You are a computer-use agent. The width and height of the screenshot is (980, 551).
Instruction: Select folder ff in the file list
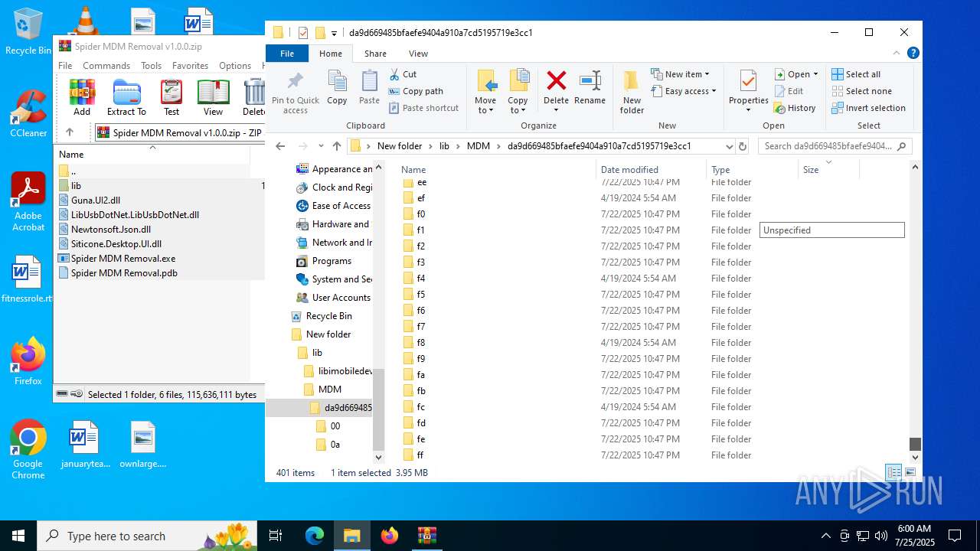tap(421, 455)
